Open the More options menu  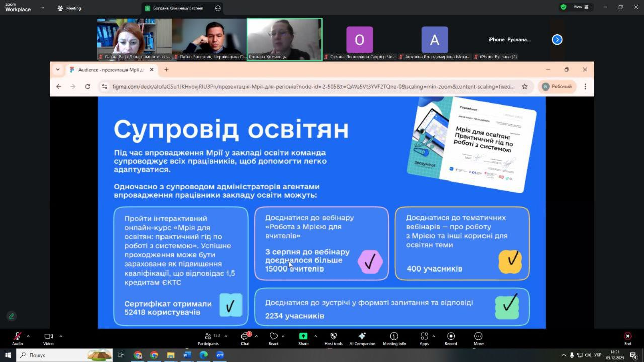tap(478, 339)
